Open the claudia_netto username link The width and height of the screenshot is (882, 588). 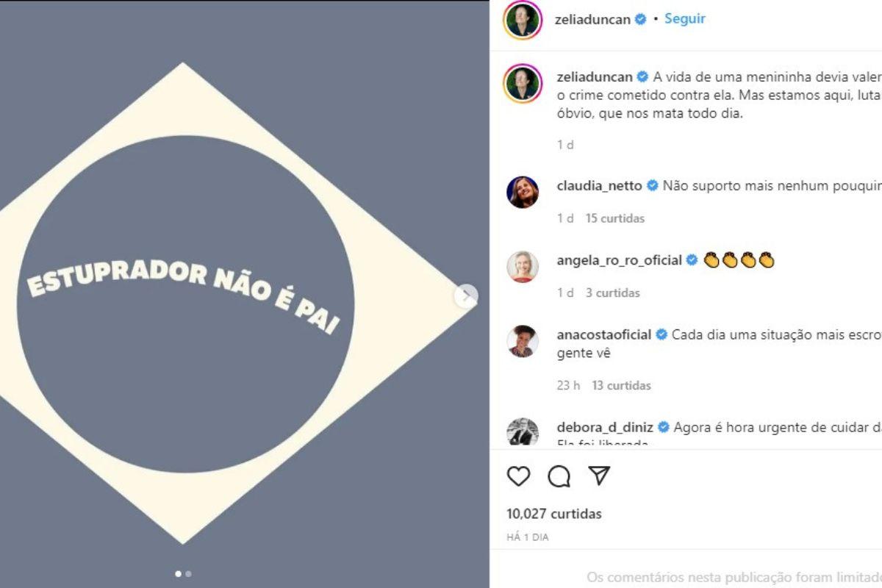(600, 186)
